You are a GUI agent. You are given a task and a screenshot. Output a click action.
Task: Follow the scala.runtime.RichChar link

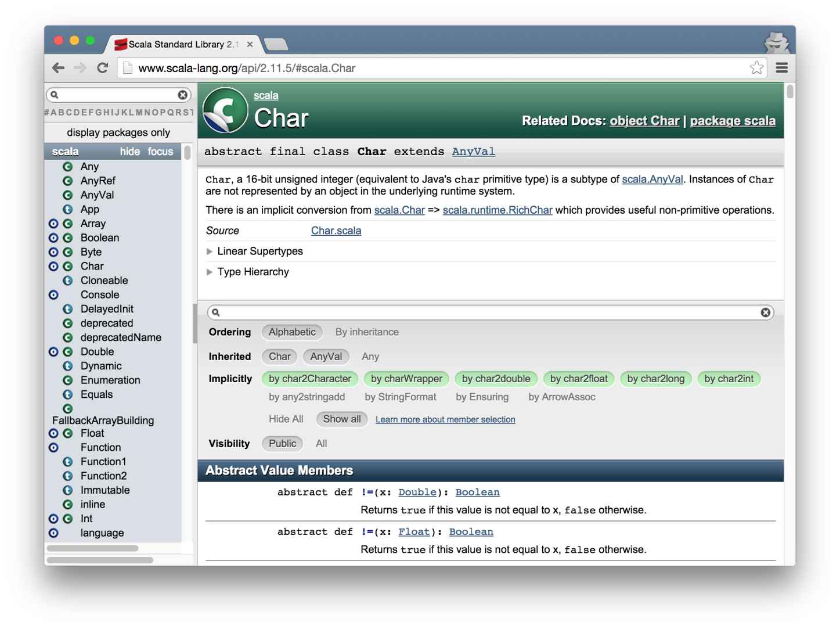coord(497,210)
